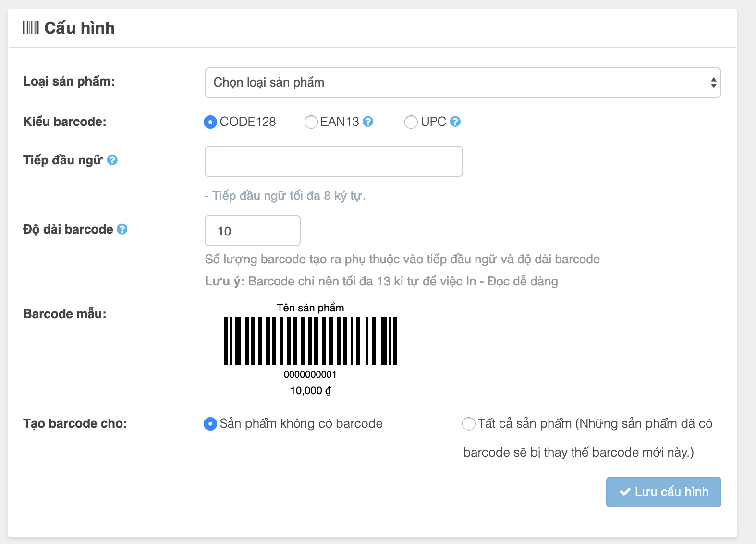Click Lưu cấu hình save button

pos(664,492)
